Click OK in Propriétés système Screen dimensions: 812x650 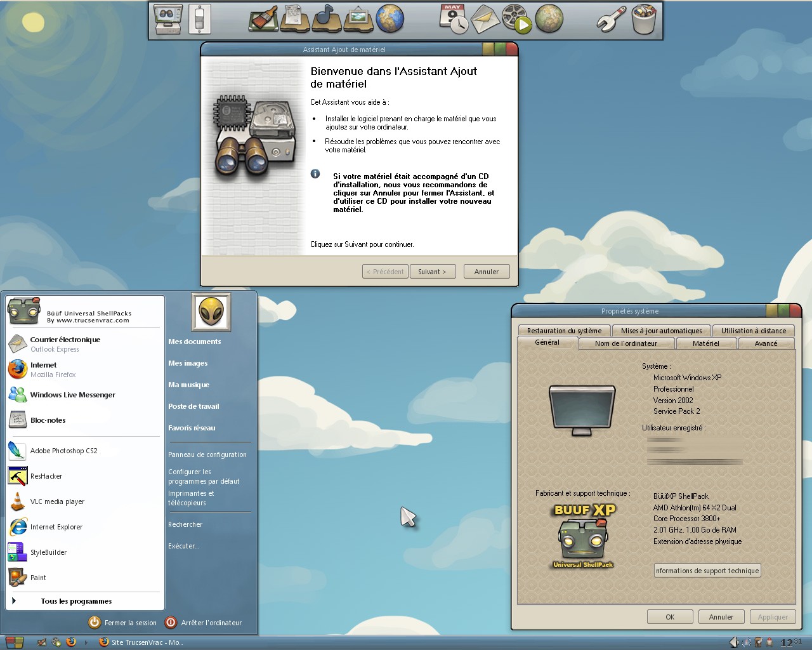670,617
